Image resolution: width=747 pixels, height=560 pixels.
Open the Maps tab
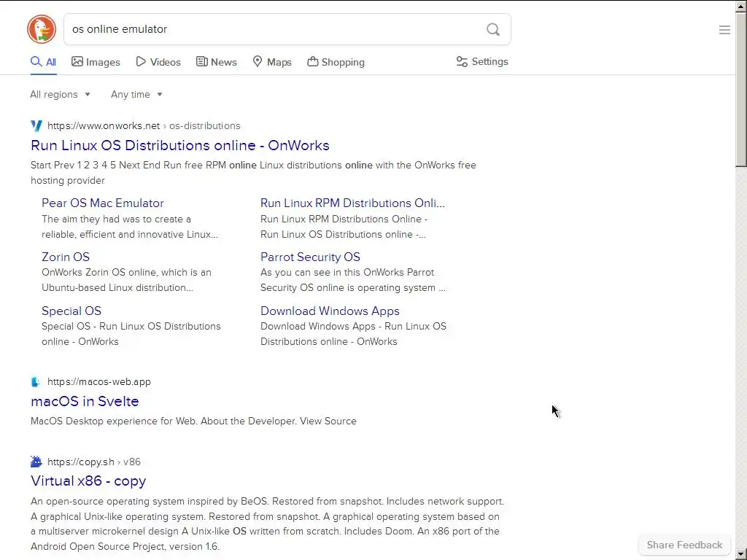point(272,62)
